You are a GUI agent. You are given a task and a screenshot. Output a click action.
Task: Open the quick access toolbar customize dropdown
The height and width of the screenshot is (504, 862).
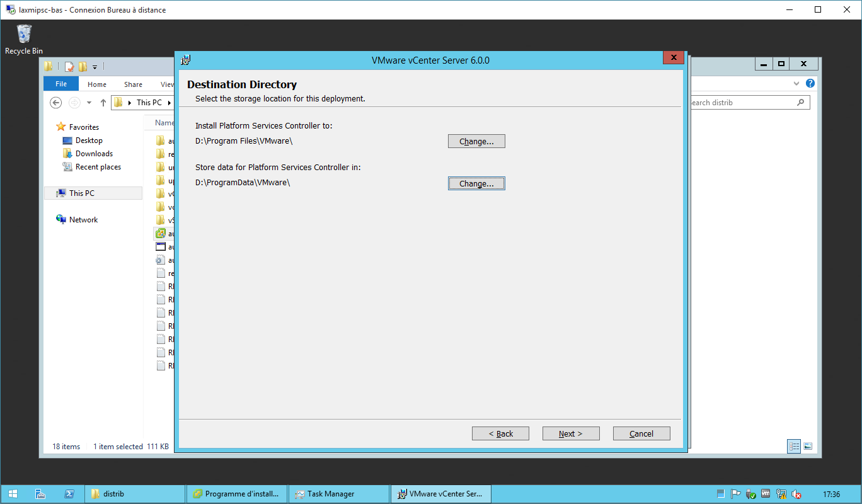(95, 66)
